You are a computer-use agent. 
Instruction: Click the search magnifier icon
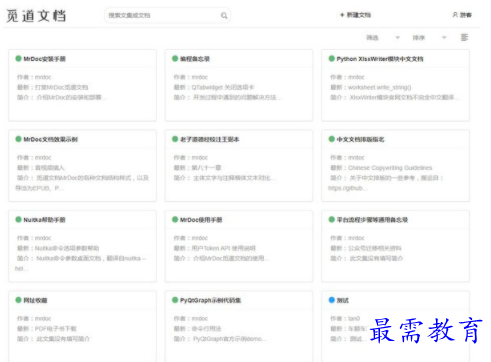224,15
